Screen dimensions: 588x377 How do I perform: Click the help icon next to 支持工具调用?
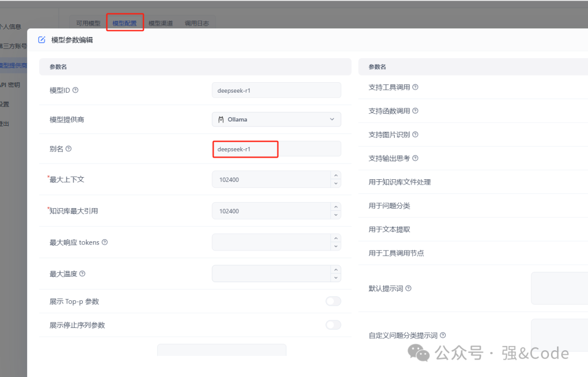coord(415,87)
